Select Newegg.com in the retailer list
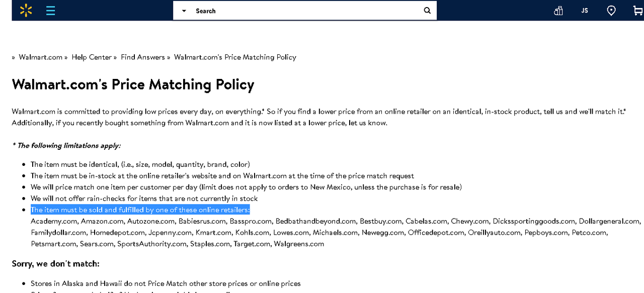Viewport: 644px width, 293px height. (x=383, y=233)
